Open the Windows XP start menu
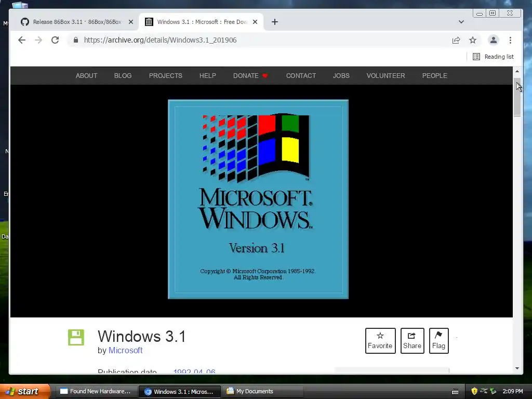532x399 pixels. (25, 391)
